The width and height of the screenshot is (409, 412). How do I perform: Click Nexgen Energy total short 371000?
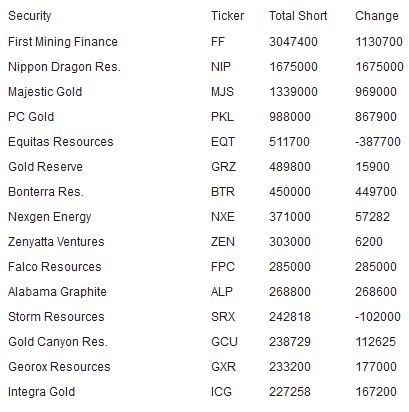(x=290, y=217)
